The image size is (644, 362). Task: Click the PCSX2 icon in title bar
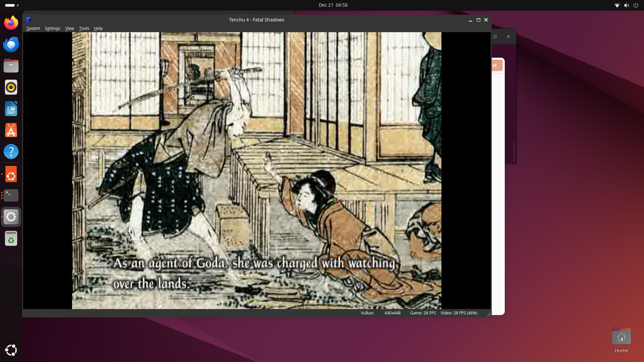click(x=29, y=20)
